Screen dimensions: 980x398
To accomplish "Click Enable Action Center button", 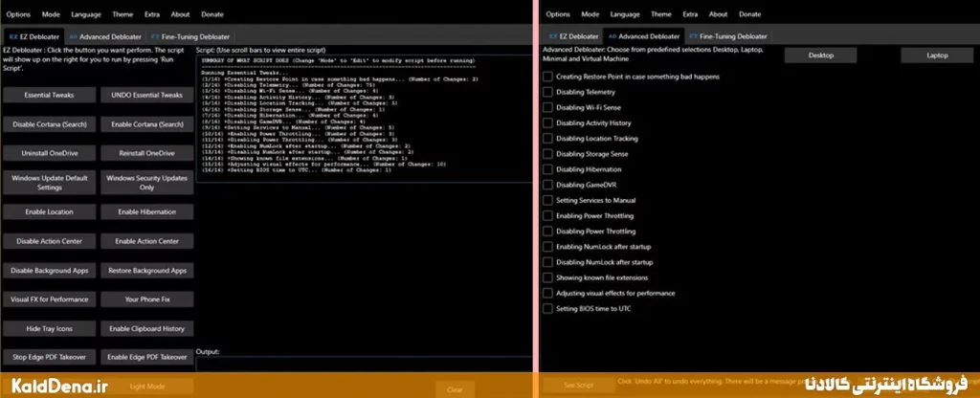I will click(146, 241).
